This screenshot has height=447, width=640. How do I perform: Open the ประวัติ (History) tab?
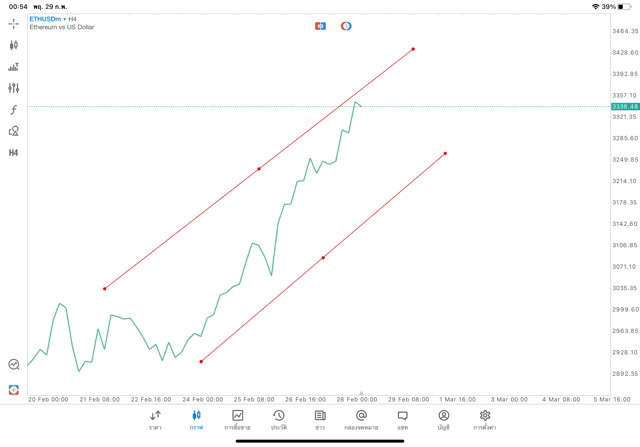point(279,420)
